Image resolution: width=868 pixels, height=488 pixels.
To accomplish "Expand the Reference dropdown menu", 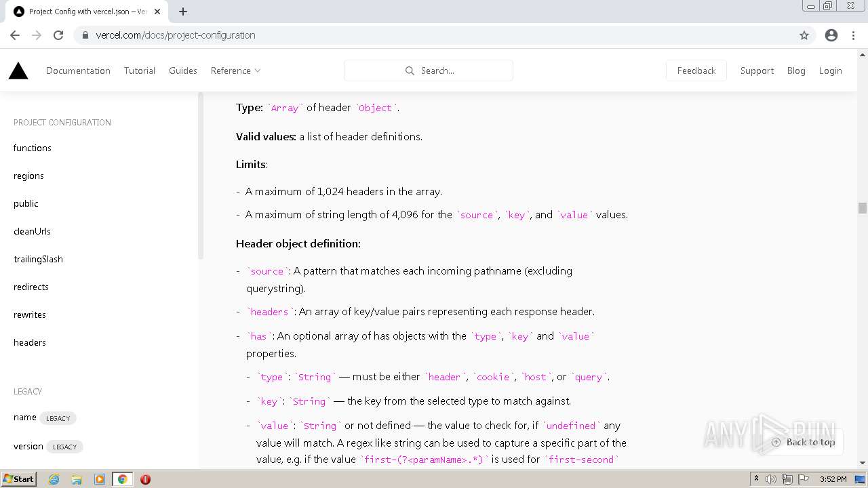I will point(235,70).
